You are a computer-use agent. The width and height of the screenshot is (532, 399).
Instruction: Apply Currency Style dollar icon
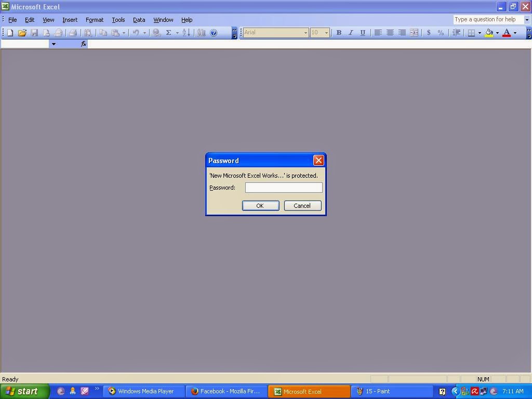click(x=429, y=33)
